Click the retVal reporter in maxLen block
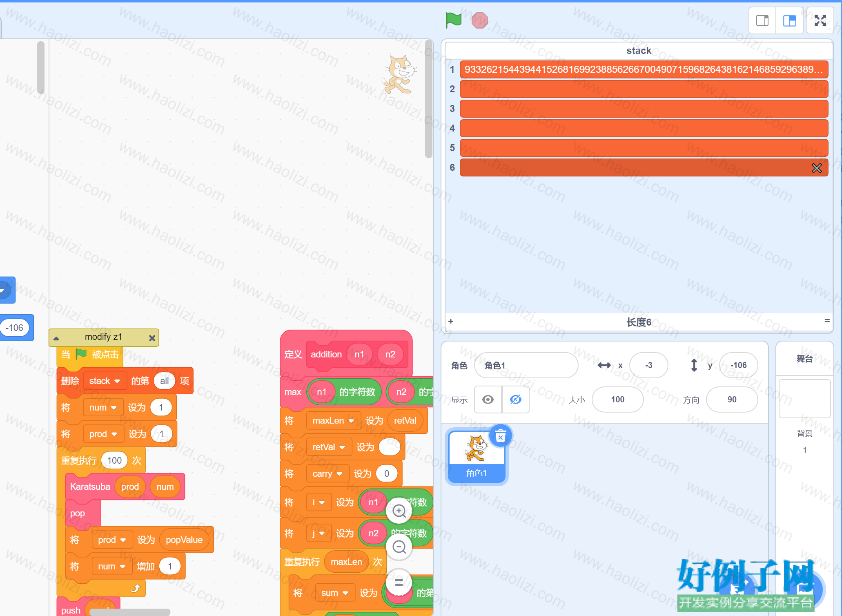This screenshot has height=616, width=842. [x=405, y=421]
